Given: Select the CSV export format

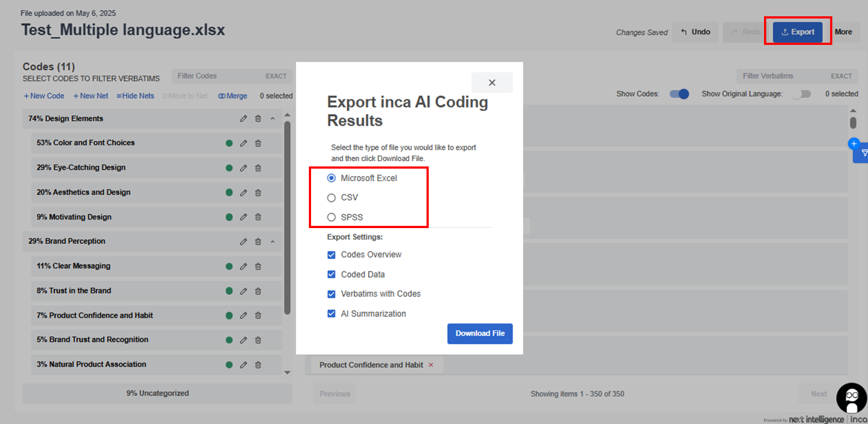Looking at the screenshot, I should (331, 198).
